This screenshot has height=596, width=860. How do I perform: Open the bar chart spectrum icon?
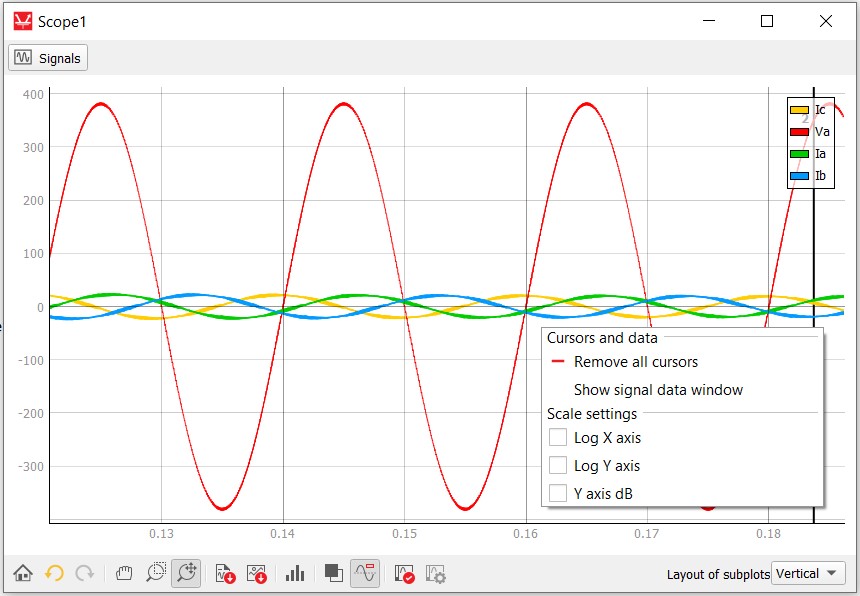click(x=295, y=574)
